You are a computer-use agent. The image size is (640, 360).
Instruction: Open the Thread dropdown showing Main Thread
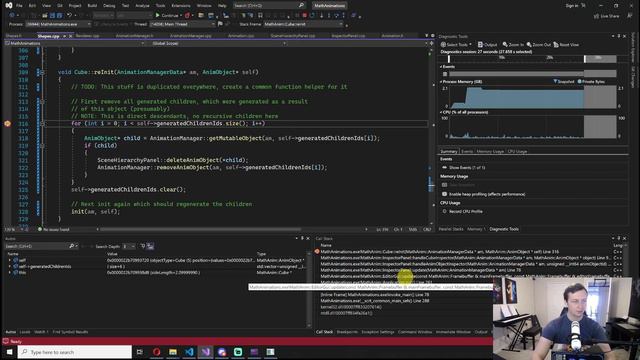(x=182, y=24)
